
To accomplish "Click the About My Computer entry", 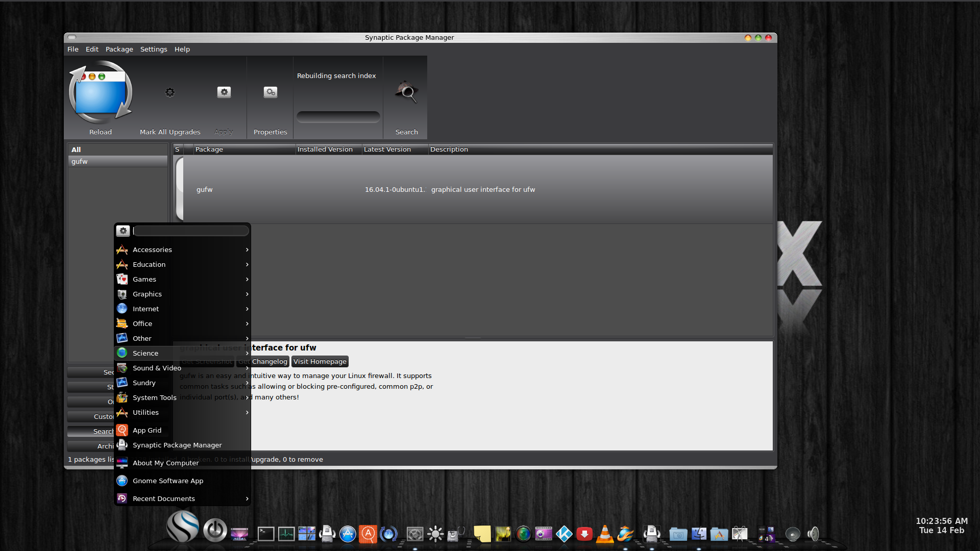I will 165,463.
